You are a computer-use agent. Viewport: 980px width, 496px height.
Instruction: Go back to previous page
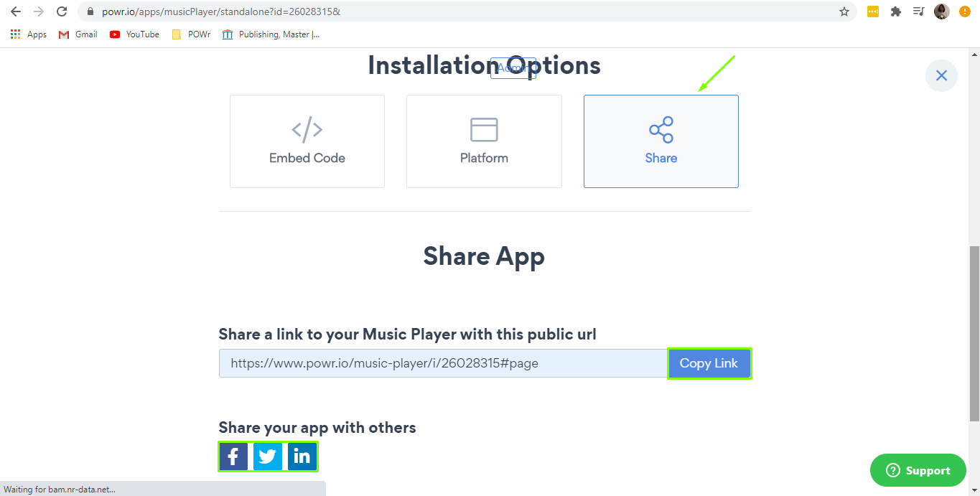15,11
